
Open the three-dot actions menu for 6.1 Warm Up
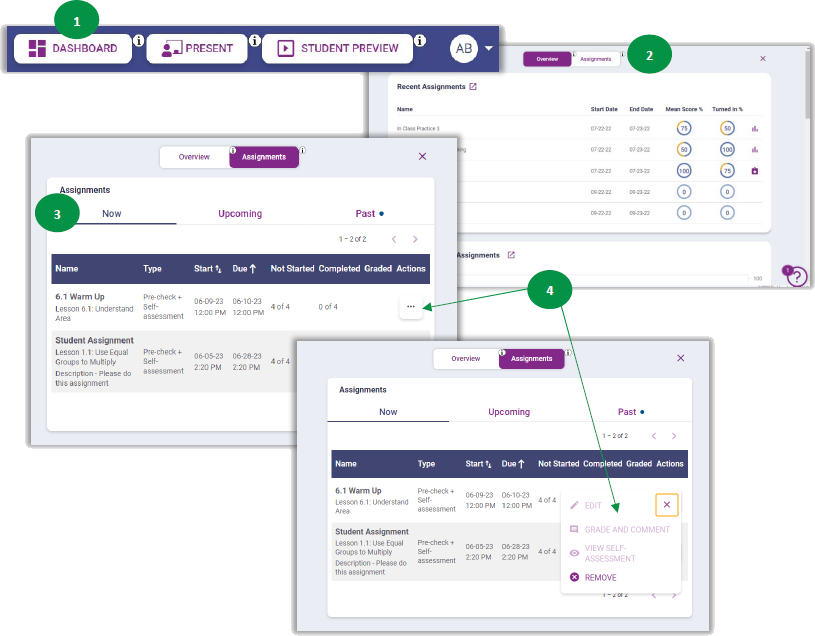[411, 307]
